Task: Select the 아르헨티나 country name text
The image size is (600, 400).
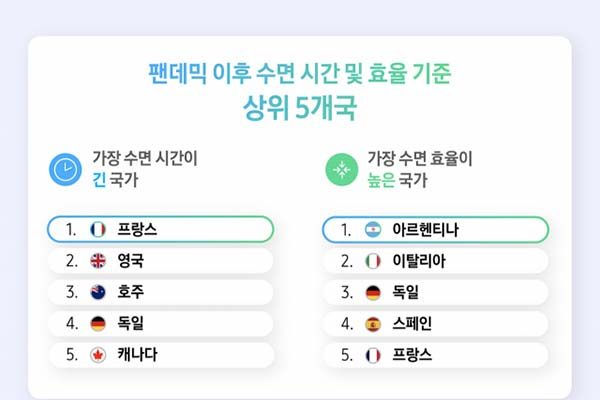Action: pos(425,229)
